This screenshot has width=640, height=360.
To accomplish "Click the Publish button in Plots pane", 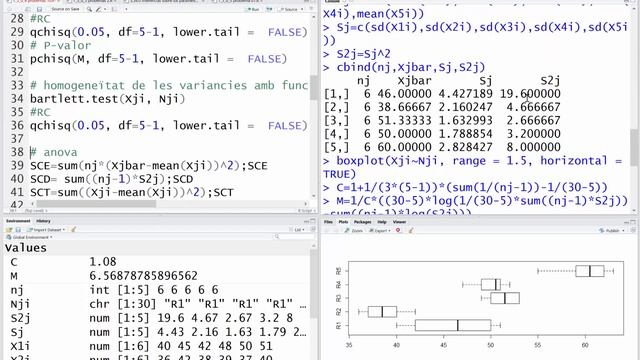I will click(609, 231).
